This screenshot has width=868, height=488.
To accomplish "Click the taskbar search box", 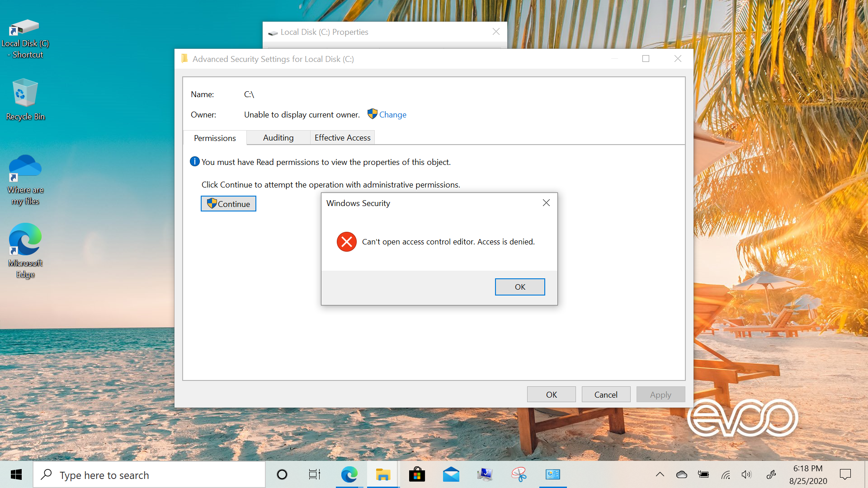I will pos(149,475).
